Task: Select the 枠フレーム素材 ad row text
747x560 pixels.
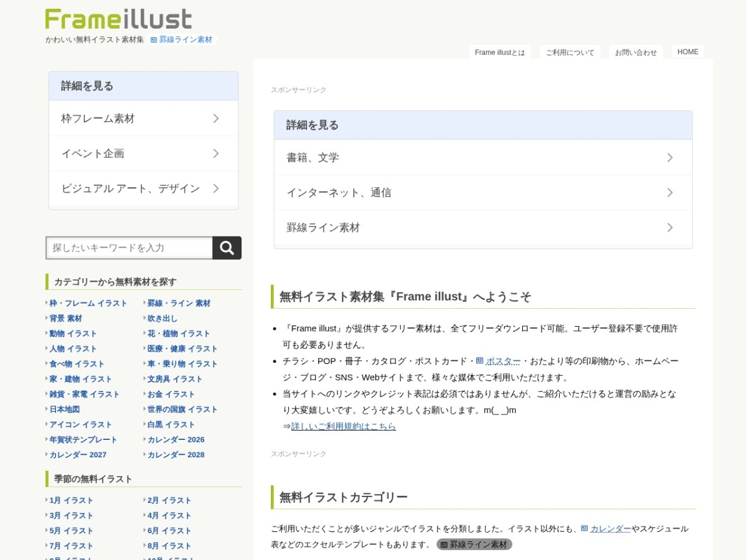Action: (x=98, y=118)
